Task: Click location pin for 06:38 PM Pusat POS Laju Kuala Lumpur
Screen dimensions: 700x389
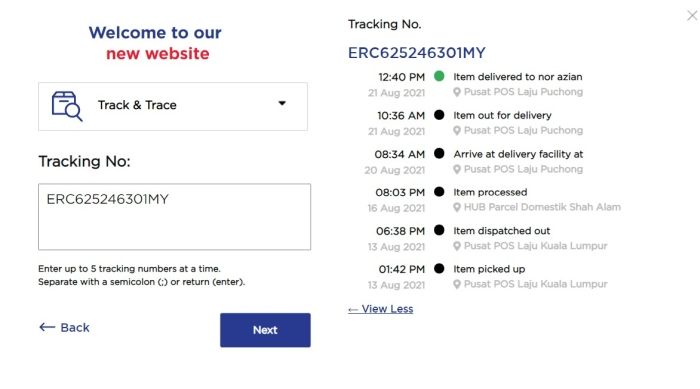Action: point(457,246)
